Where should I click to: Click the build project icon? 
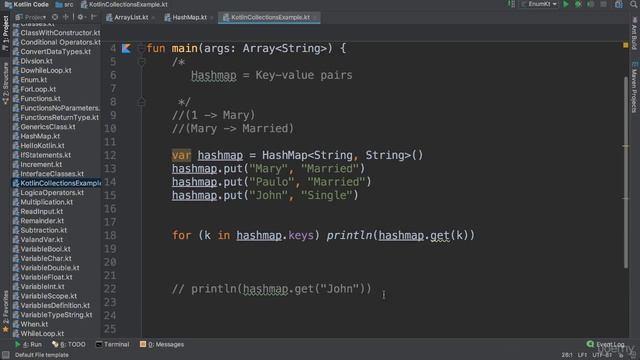pos(511,4)
